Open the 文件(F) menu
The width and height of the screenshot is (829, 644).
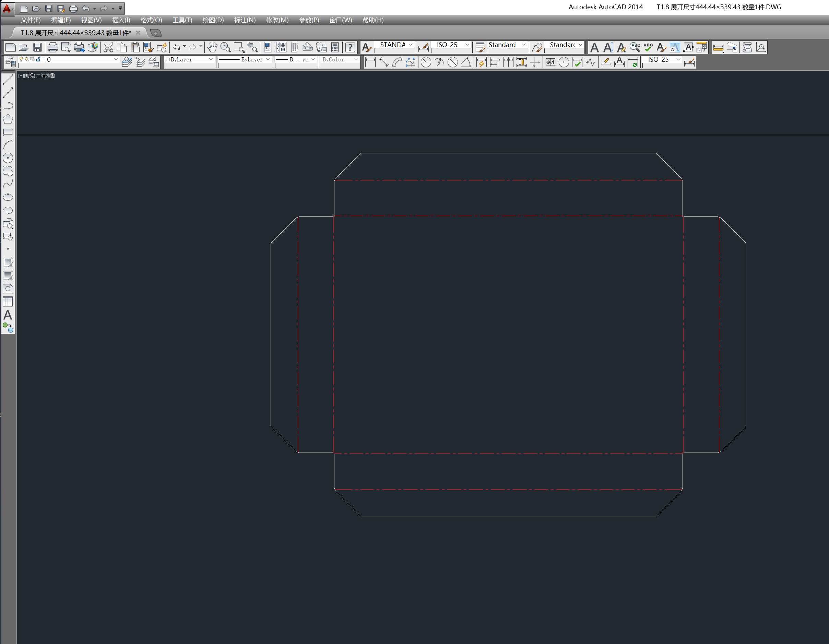pyautogui.click(x=31, y=20)
